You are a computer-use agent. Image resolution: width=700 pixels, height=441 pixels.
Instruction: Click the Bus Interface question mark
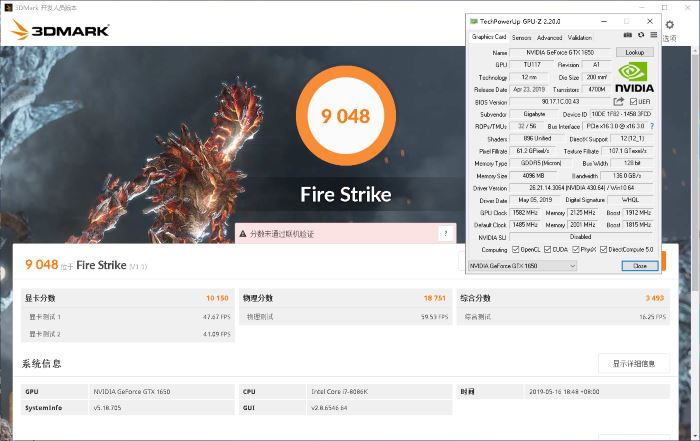(x=653, y=126)
